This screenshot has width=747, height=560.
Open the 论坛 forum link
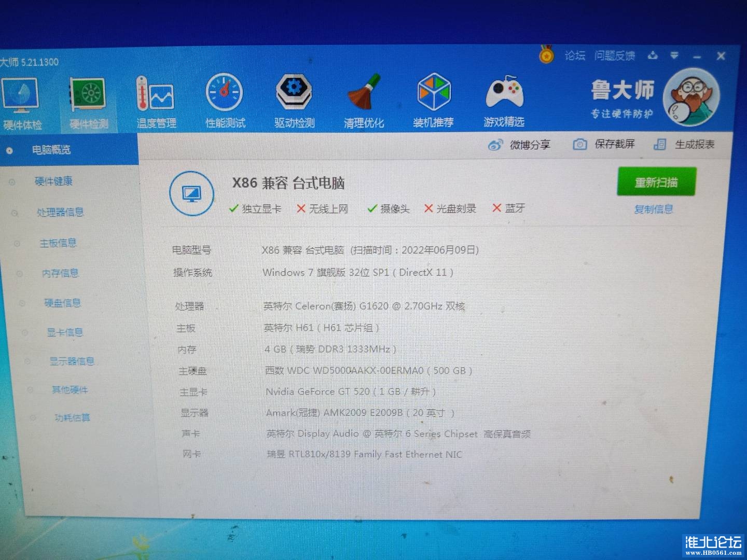pos(575,55)
